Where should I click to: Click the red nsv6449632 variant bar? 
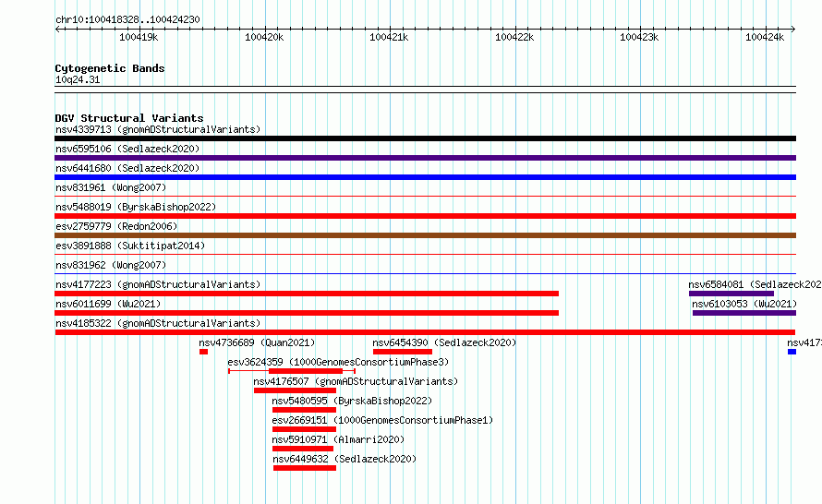click(x=305, y=468)
